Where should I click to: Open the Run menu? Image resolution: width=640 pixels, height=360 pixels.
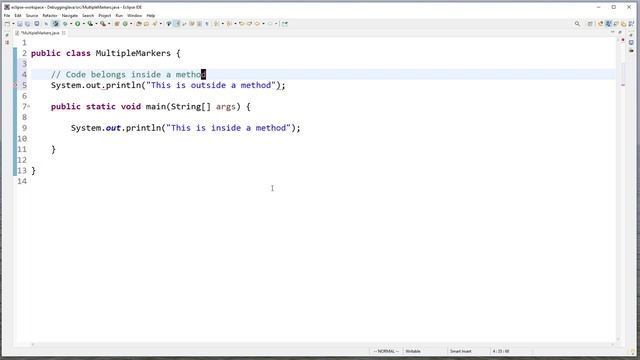pos(119,16)
